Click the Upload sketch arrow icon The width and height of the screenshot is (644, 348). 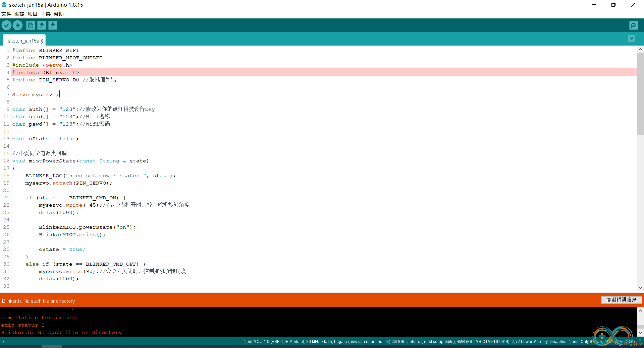pyautogui.click(x=17, y=25)
